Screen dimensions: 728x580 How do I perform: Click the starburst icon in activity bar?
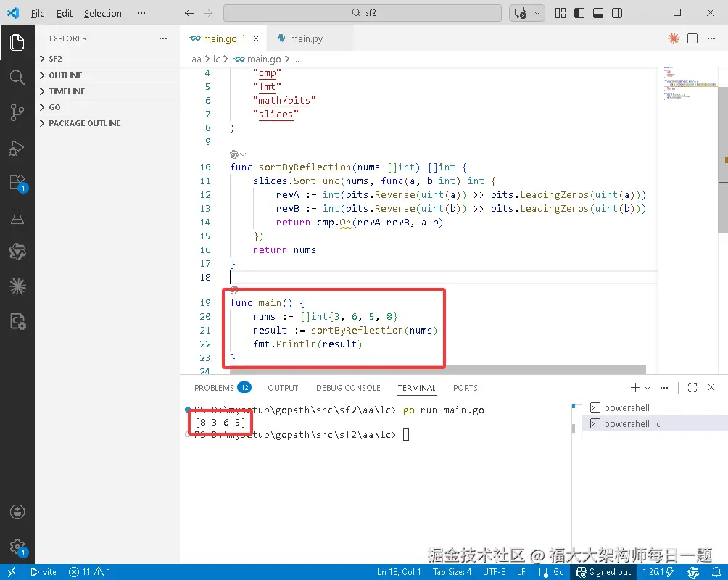click(x=17, y=286)
